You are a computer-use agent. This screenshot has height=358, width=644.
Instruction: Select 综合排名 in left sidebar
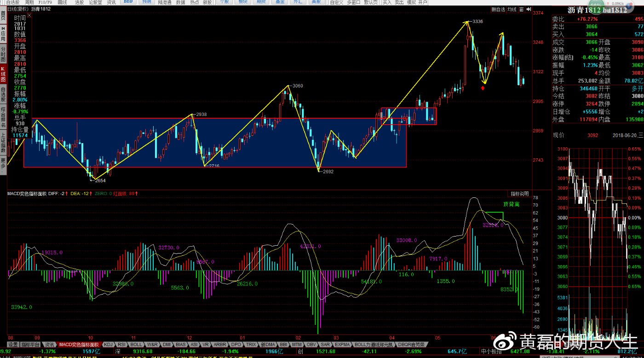point(3,117)
